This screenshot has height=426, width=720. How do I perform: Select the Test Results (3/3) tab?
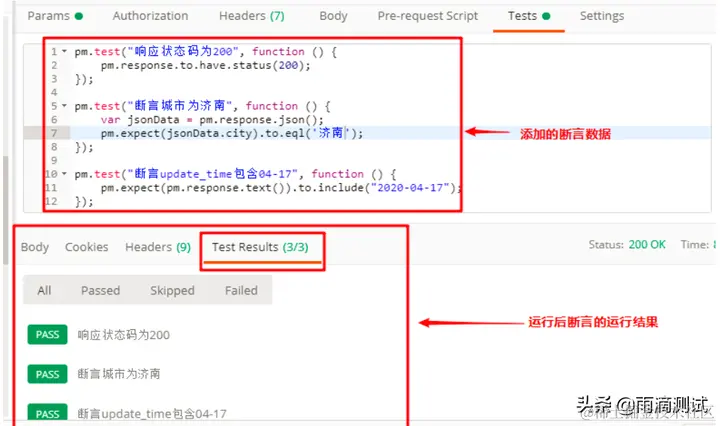point(260,247)
